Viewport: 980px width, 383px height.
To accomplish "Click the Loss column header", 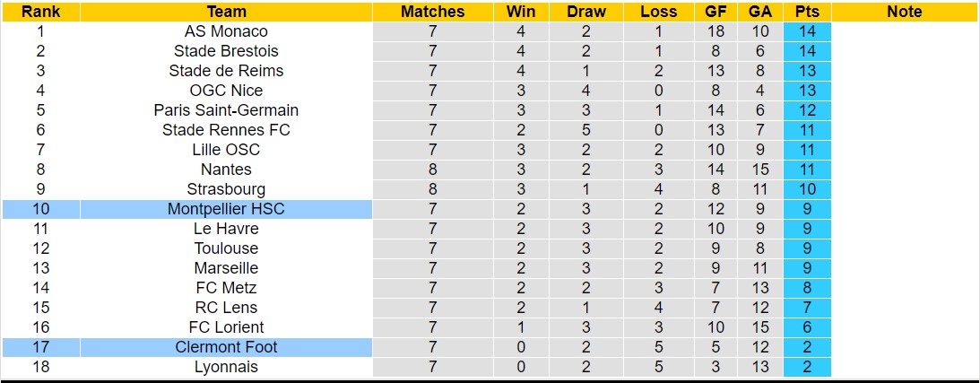I will [659, 12].
